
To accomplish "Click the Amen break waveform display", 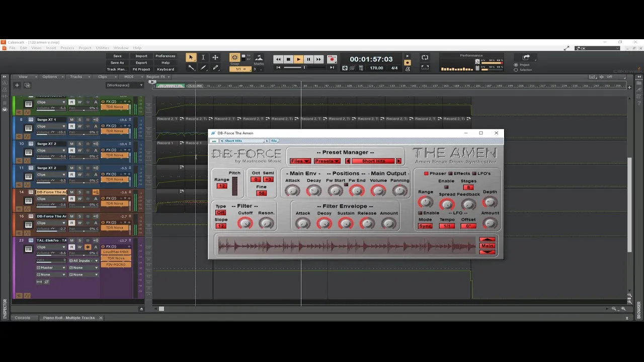I will click(347, 246).
